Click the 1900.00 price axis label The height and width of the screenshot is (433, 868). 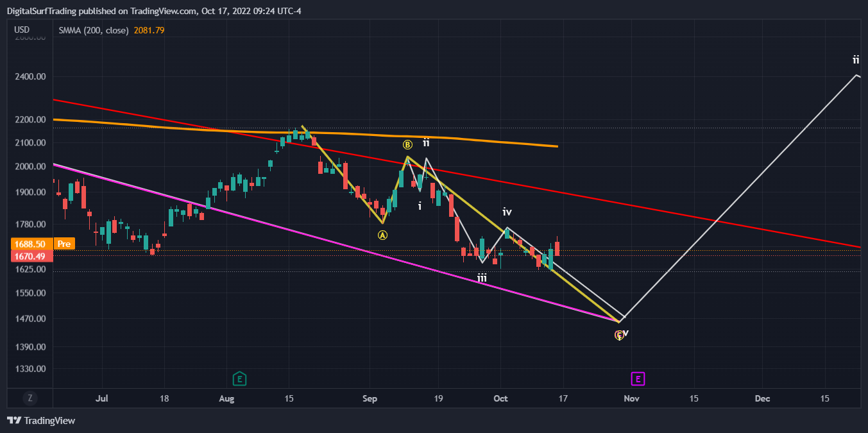(x=31, y=192)
